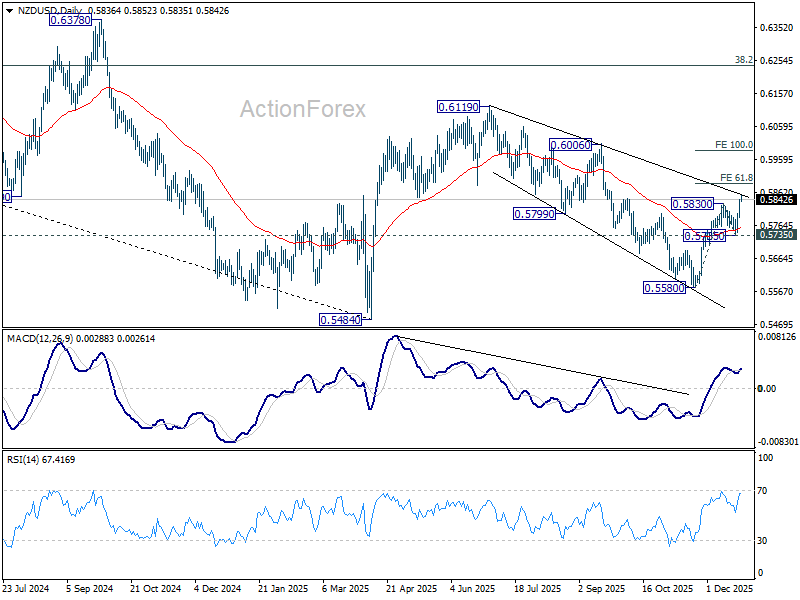
Task: Click the current price tag 0.58426
Action: click(x=777, y=199)
